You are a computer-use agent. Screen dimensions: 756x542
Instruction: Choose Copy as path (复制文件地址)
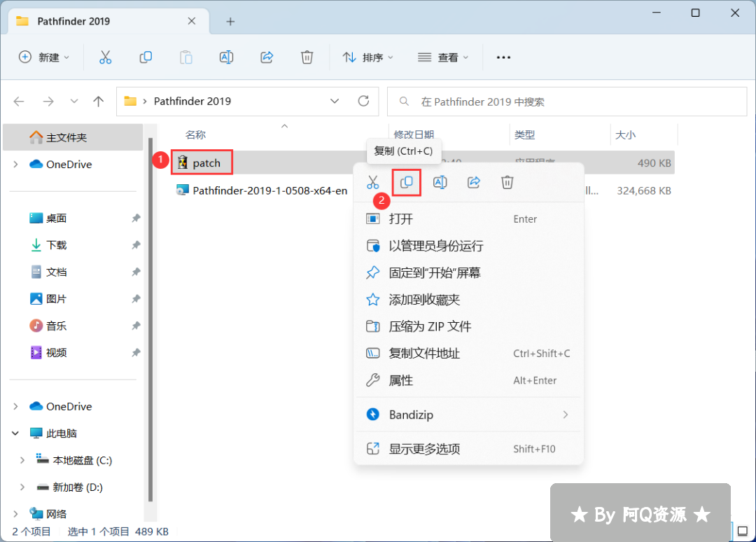(468, 354)
